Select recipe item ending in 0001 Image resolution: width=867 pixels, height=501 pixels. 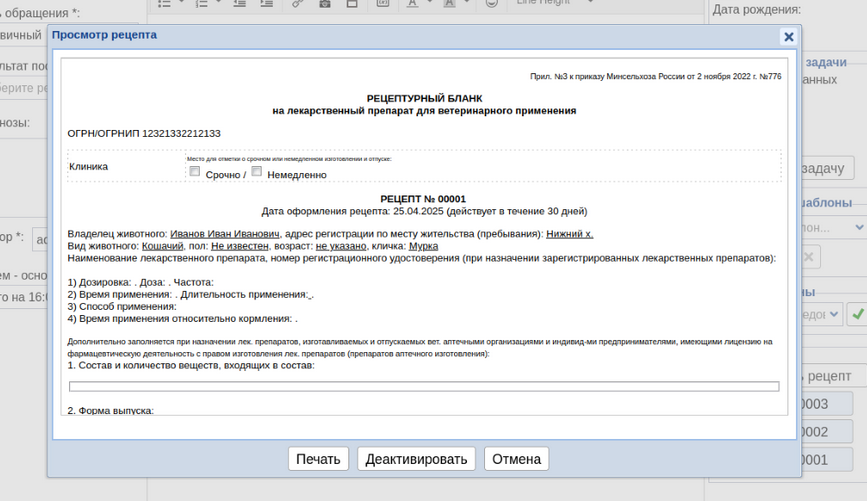825,460
